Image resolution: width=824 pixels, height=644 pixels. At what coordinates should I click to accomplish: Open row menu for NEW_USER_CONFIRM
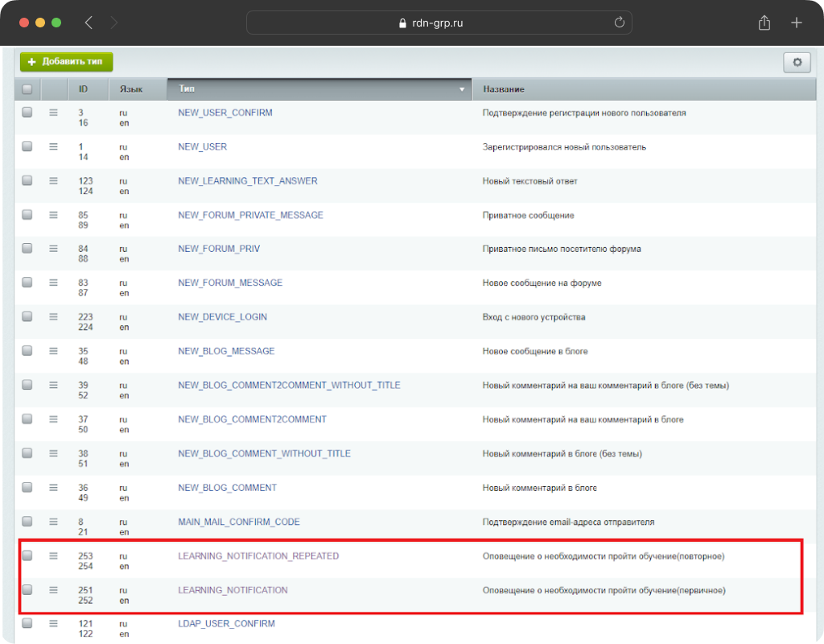pyautogui.click(x=53, y=113)
